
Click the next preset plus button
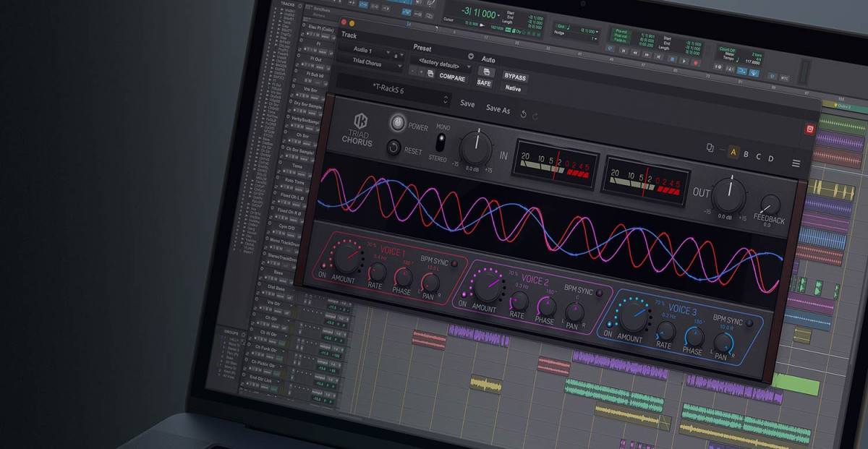pos(421,73)
